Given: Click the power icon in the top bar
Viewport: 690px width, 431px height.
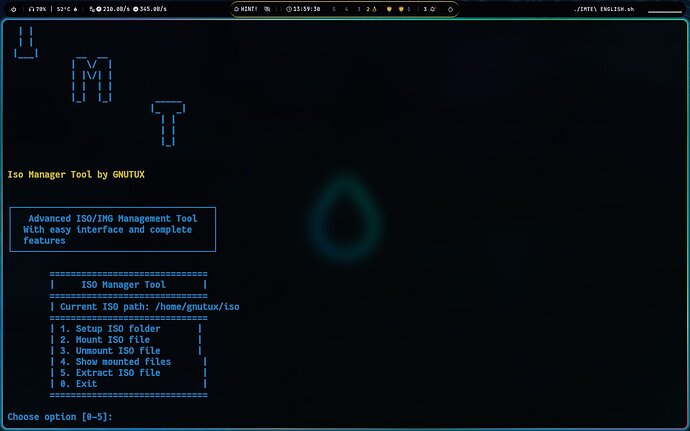Looking at the screenshot, I should coord(14,9).
